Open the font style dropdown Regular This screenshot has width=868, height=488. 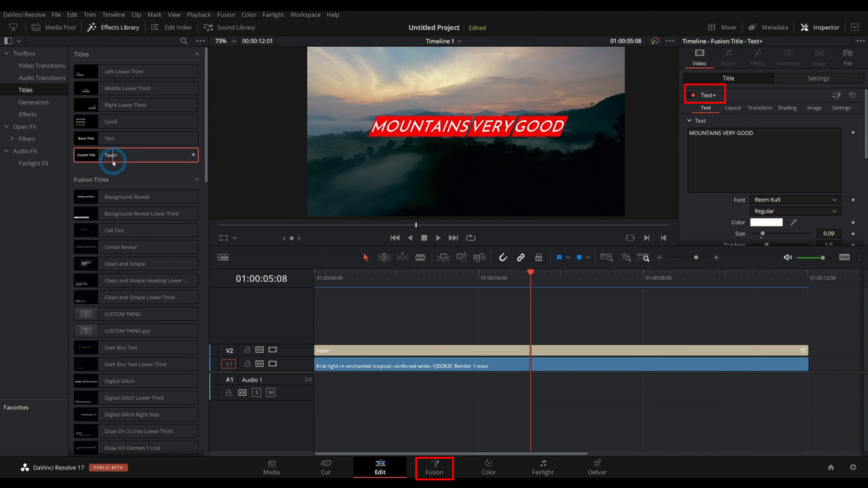(795, 211)
